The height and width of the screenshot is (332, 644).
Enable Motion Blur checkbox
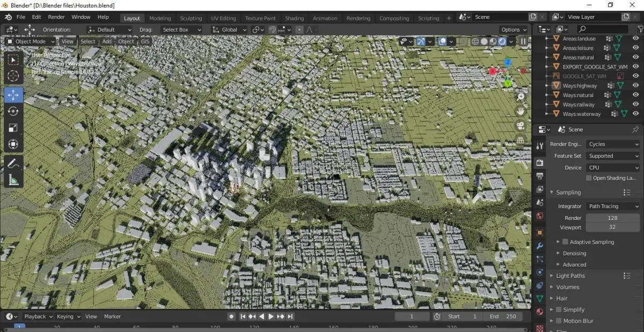click(x=559, y=321)
